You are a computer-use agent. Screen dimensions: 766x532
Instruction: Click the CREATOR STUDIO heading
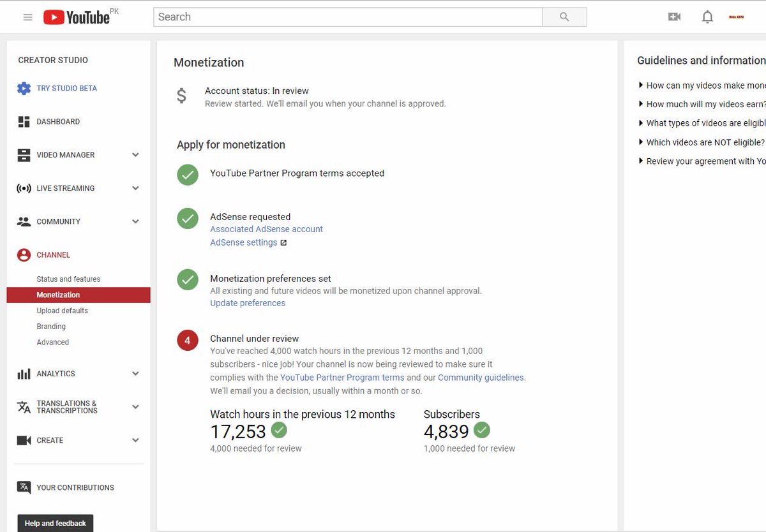pyautogui.click(x=53, y=60)
